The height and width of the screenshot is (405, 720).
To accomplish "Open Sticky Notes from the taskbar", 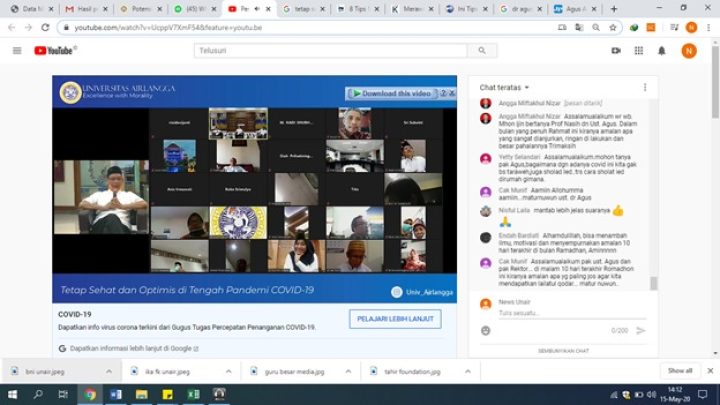I will click(168, 394).
